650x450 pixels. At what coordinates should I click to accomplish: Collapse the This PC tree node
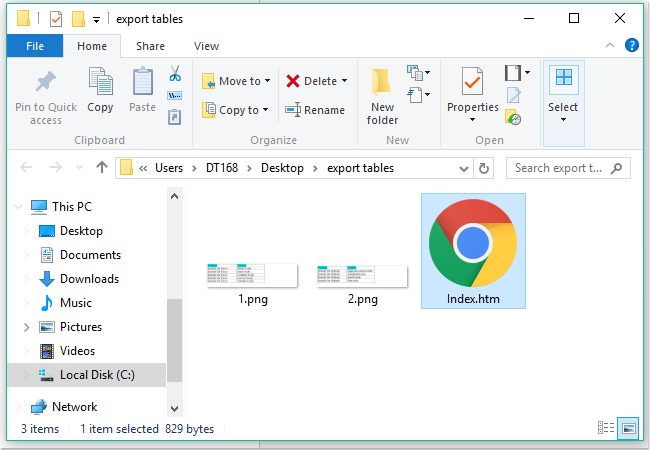pyautogui.click(x=18, y=207)
